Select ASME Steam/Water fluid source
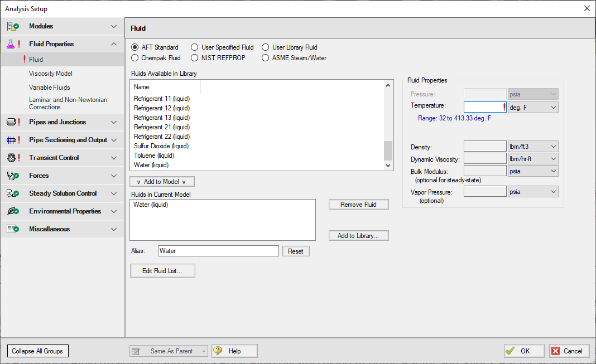596x364 pixels. click(266, 57)
